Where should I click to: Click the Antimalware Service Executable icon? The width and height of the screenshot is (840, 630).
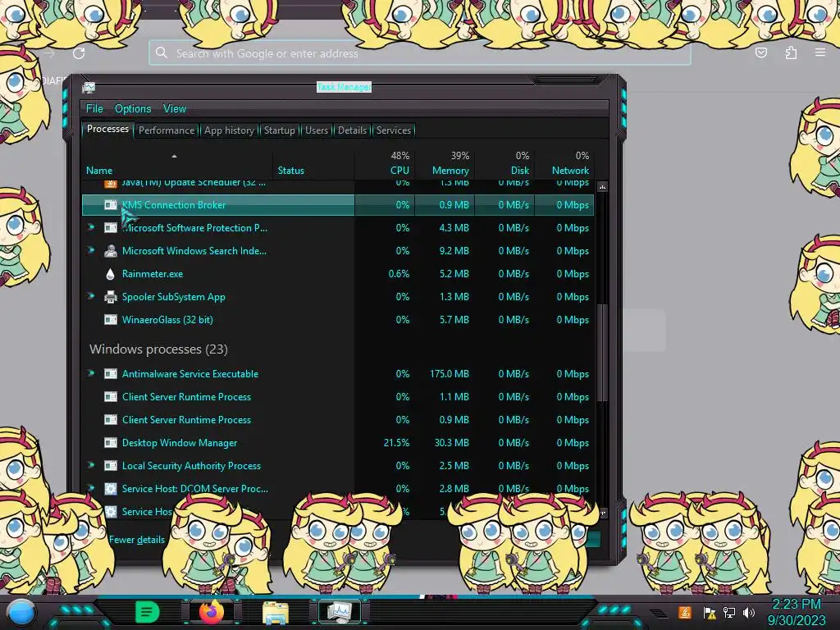[111, 374]
